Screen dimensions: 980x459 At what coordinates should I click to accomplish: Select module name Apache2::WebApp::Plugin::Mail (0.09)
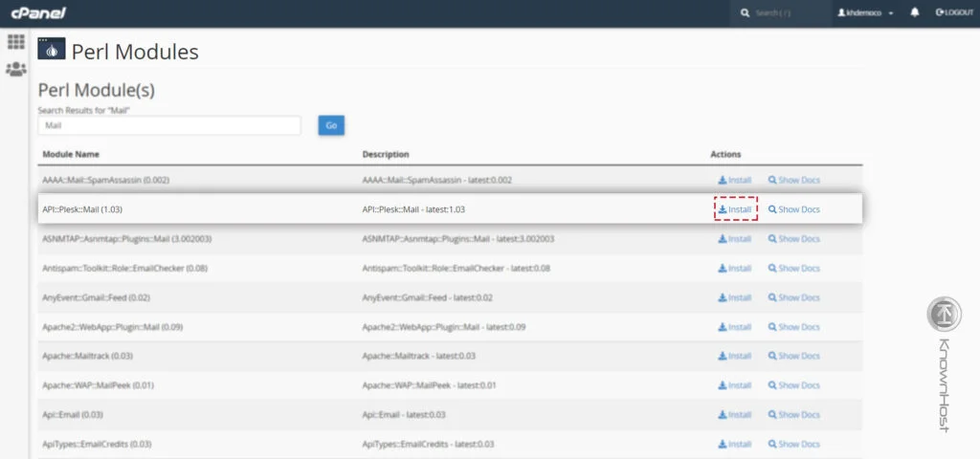[113, 327]
